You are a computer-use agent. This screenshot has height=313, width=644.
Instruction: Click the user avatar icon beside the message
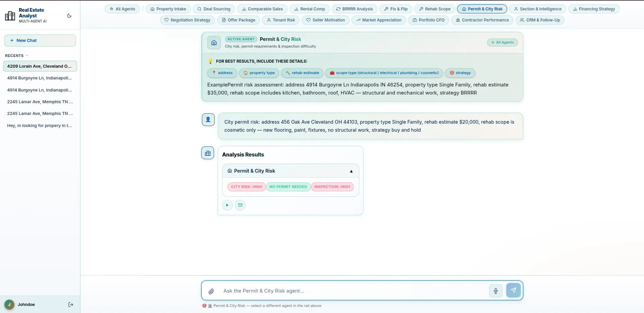(208, 119)
